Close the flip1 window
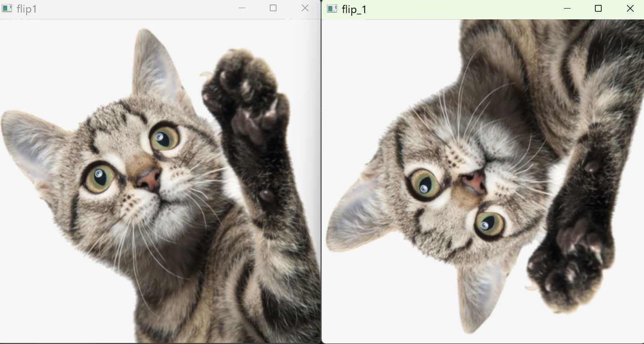644x344 pixels. [x=305, y=8]
